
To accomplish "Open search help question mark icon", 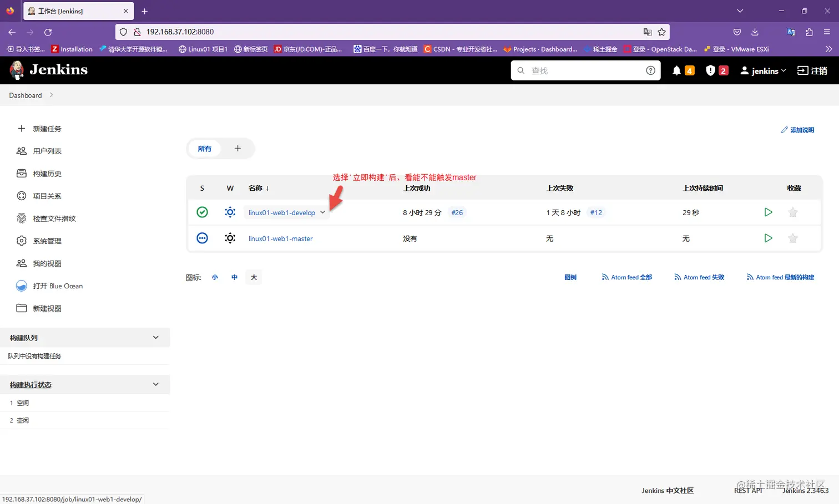I will (x=650, y=70).
